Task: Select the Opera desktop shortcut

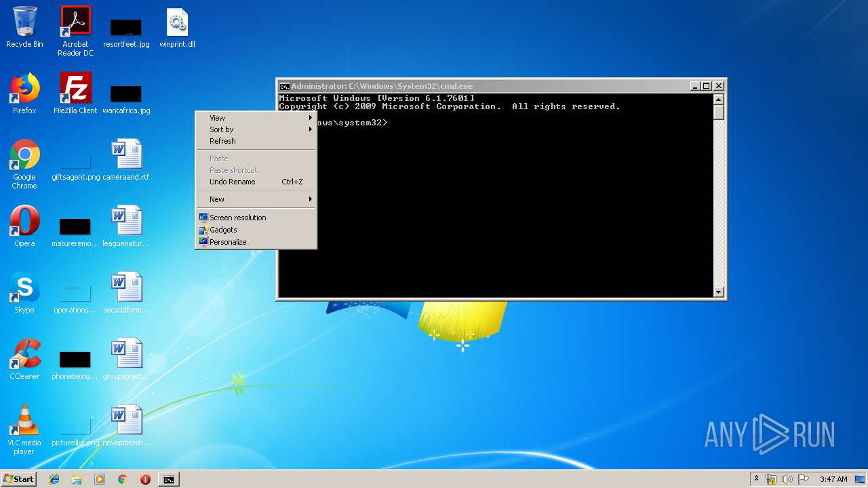Action: coord(24,226)
